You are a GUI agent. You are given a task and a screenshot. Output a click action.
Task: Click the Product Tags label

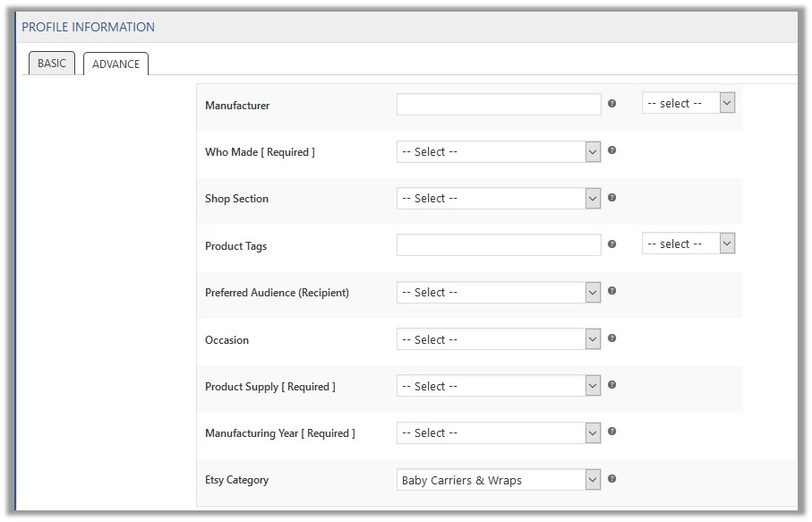(x=235, y=246)
